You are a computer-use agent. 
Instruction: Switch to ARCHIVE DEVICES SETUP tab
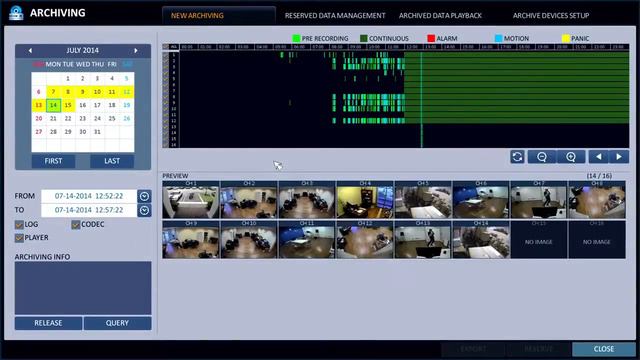coord(551,16)
